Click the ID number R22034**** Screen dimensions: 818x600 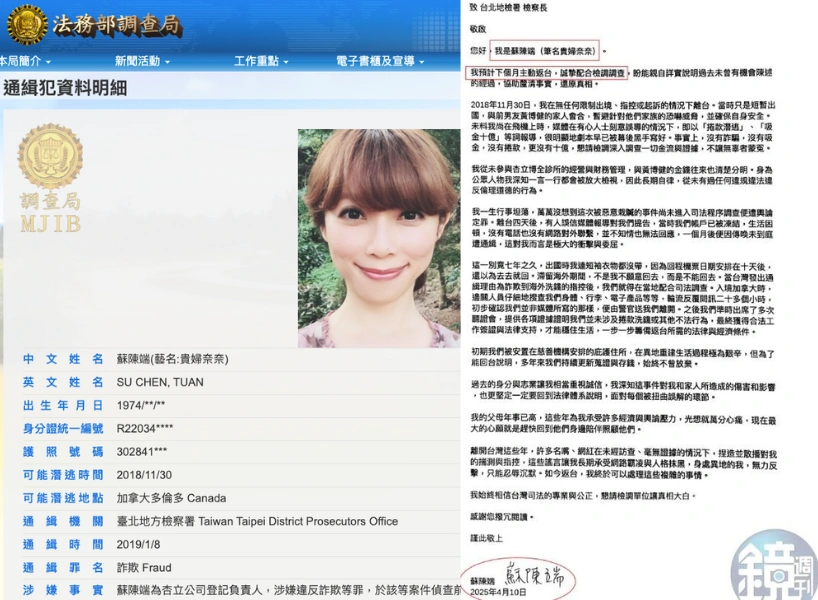tap(145, 428)
